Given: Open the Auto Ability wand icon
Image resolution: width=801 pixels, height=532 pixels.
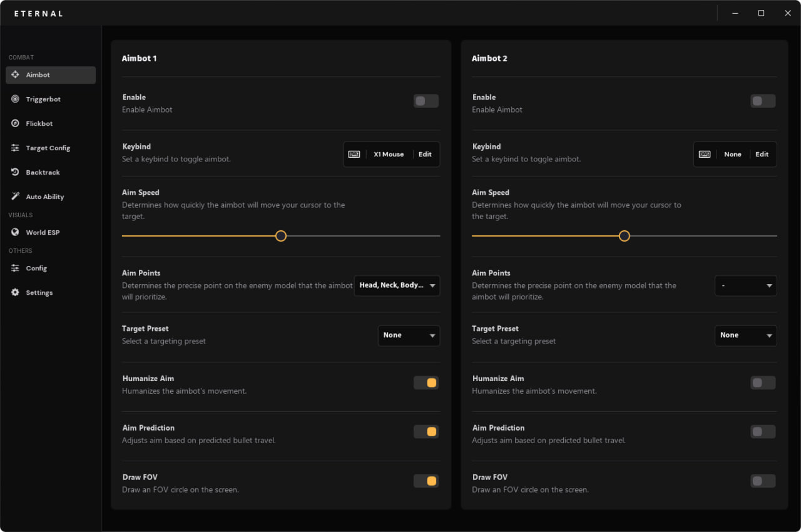Looking at the screenshot, I should click(15, 197).
